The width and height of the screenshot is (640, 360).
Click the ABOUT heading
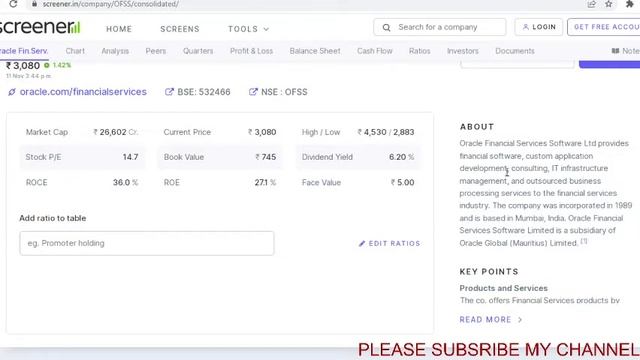click(x=477, y=127)
